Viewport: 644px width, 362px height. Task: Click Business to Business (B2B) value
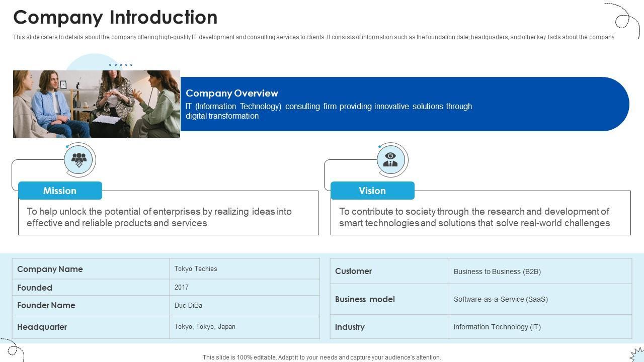497,271
